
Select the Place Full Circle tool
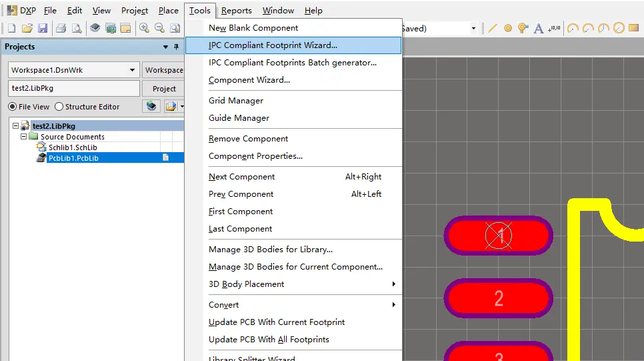pos(619,28)
